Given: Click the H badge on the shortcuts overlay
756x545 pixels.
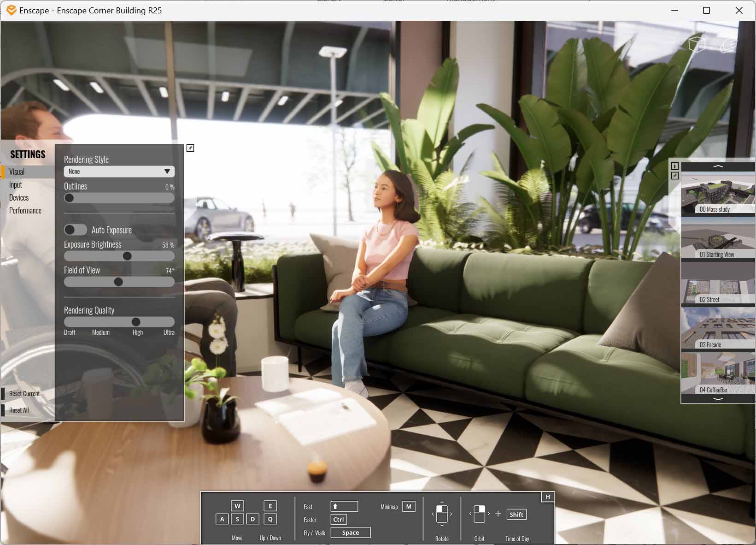Looking at the screenshot, I should (x=548, y=497).
